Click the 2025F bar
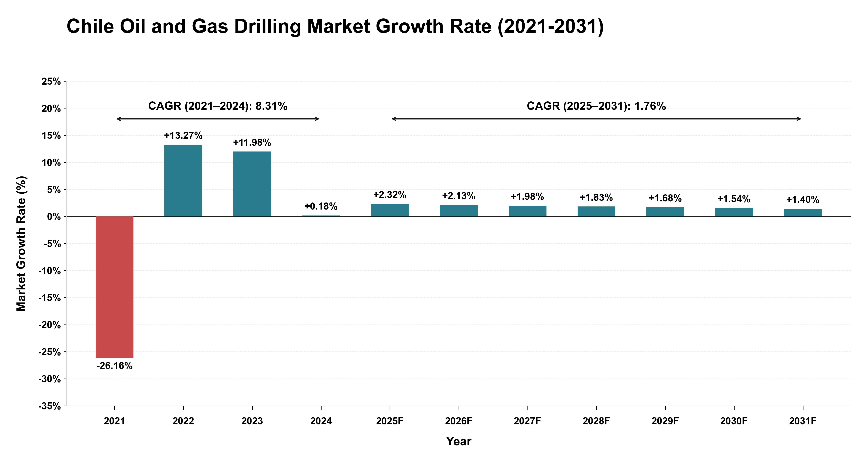This screenshot has width=868, height=461. tap(390, 210)
